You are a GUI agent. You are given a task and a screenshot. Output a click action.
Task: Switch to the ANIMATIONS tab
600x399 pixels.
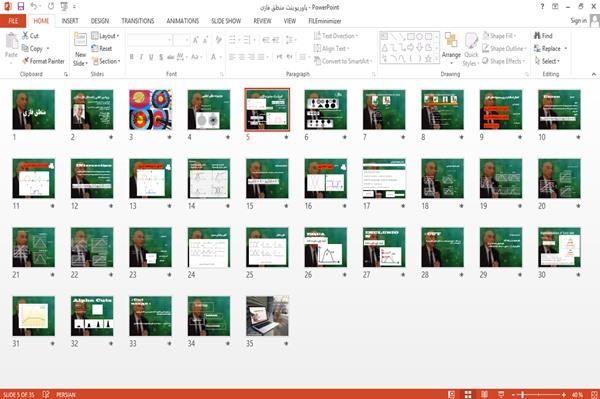[x=183, y=21]
